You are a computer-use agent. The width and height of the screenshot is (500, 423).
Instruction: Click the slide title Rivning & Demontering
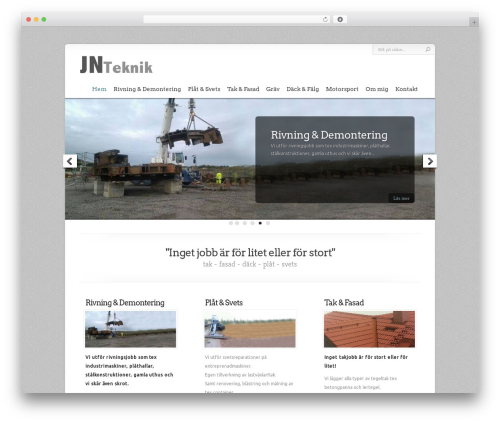tap(329, 135)
